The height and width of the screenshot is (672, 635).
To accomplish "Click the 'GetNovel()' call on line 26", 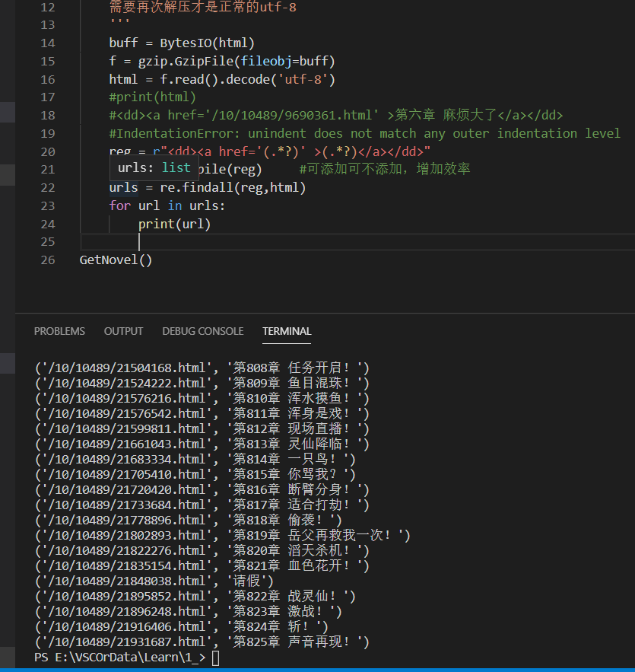I will pyautogui.click(x=116, y=260).
